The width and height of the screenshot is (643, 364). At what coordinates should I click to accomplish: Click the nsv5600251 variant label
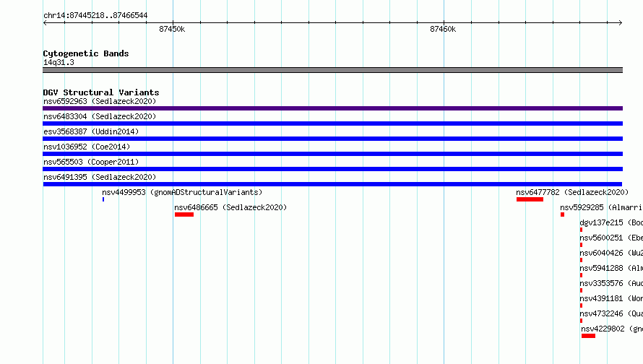click(x=611, y=238)
